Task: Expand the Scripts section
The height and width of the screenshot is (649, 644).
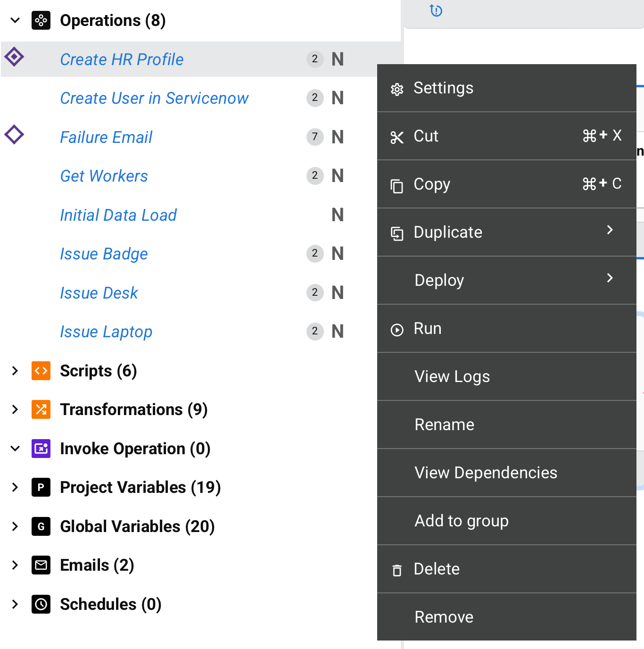Action: pos(15,371)
